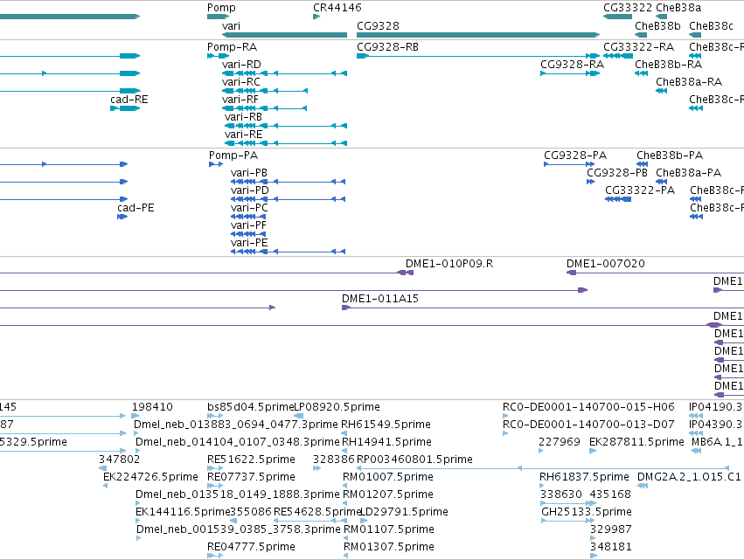Click the CG33322-RA transcript label
This screenshot has width=744, height=560.
coord(639,47)
